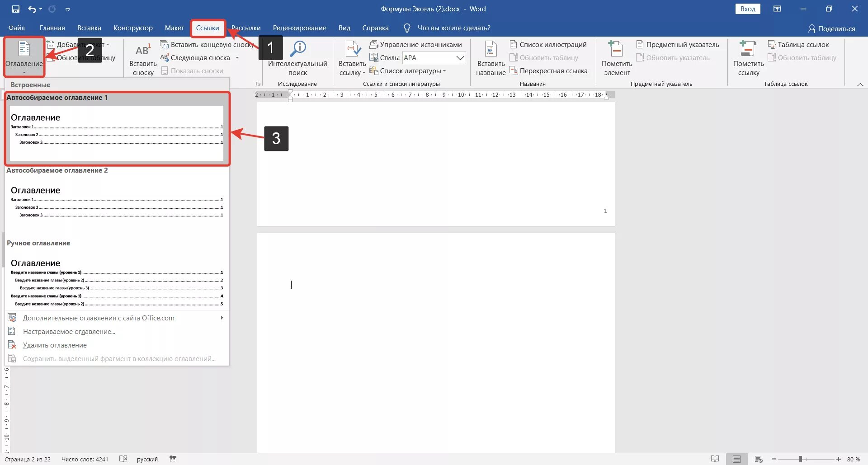868x465 pixels.
Task: Click the macro recording status icon
Action: point(173,459)
